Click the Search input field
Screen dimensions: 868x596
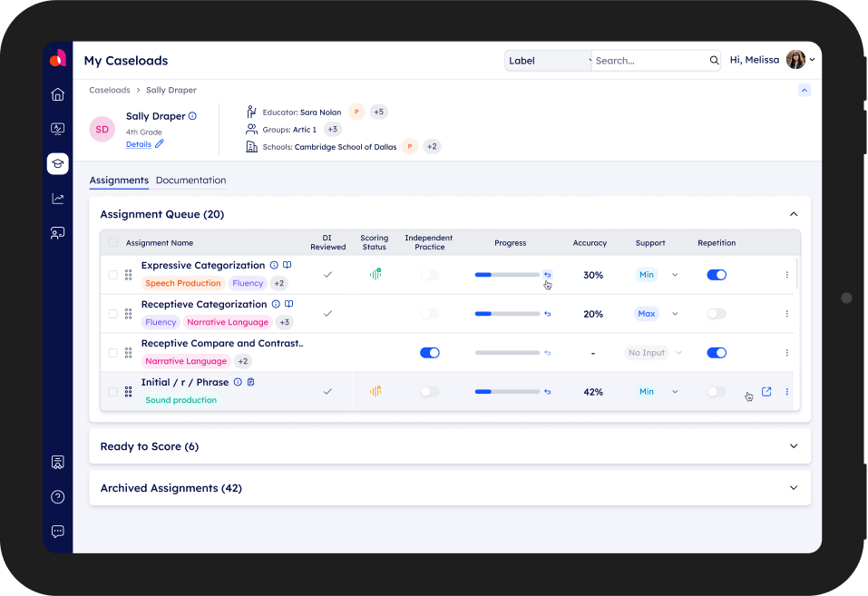coord(649,61)
